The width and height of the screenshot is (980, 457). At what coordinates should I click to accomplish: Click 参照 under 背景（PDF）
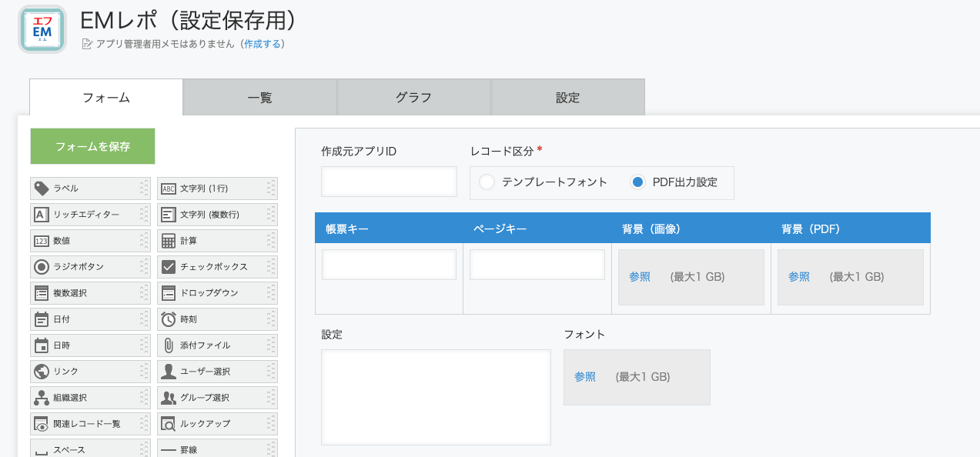click(x=798, y=275)
